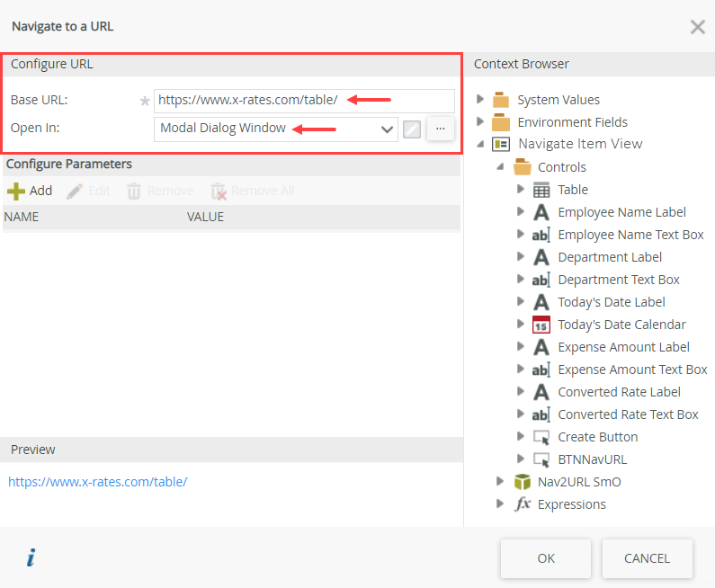Viewport: 715px width, 588px height.
Task: Expand the Nav2URL SmO node
Action: click(x=500, y=481)
